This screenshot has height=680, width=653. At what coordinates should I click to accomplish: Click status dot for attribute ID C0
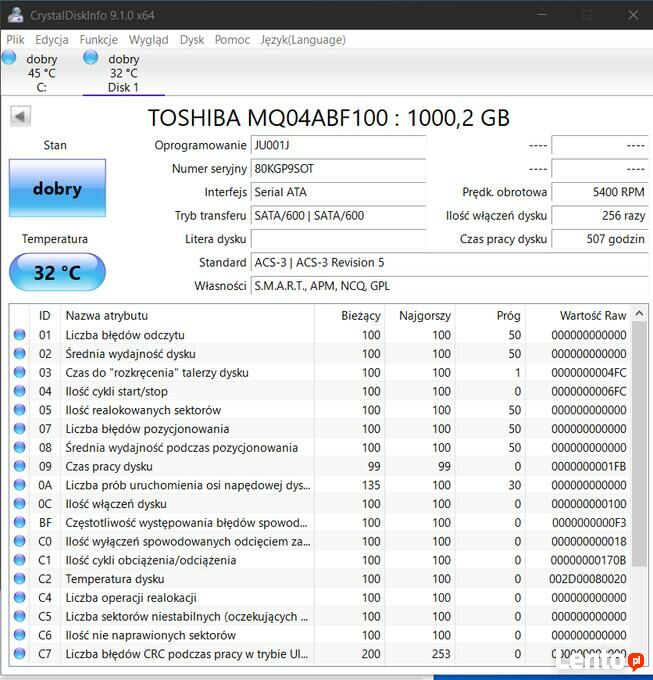pyautogui.click(x=20, y=541)
